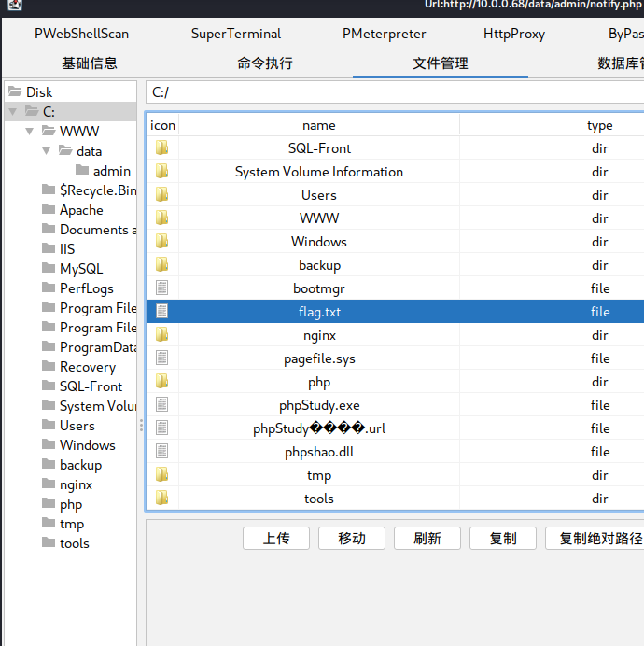Click the file icon beside phpshao.dll
The height and width of the screenshot is (646, 644).
[x=162, y=452]
